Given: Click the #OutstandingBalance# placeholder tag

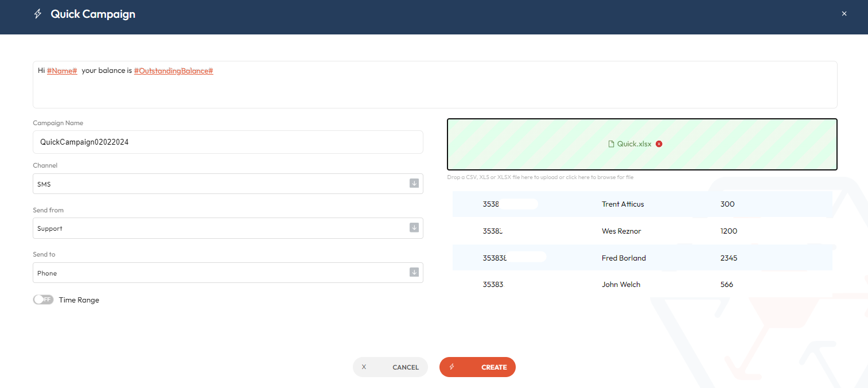Looking at the screenshot, I should [174, 71].
